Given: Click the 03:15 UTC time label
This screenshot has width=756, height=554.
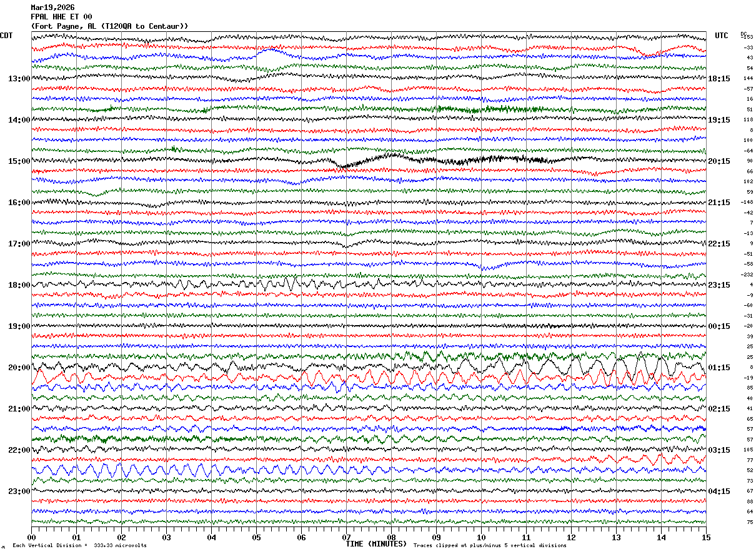Looking at the screenshot, I should click(x=719, y=450).
